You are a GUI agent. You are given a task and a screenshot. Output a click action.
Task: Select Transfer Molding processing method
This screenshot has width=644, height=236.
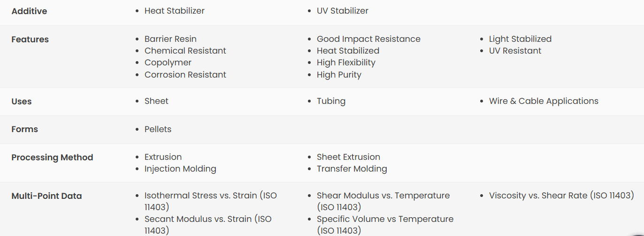[352, 169]
